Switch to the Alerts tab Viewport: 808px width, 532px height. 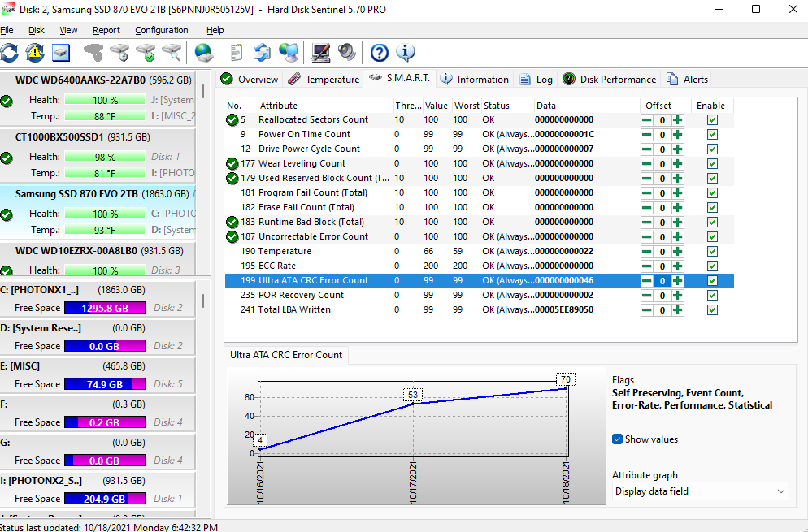coord(688,80)
